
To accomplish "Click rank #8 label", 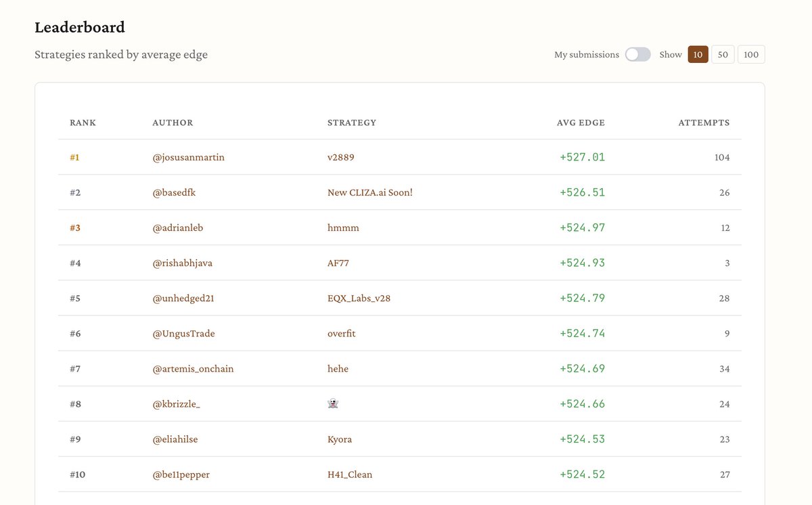I will [75, 403].
